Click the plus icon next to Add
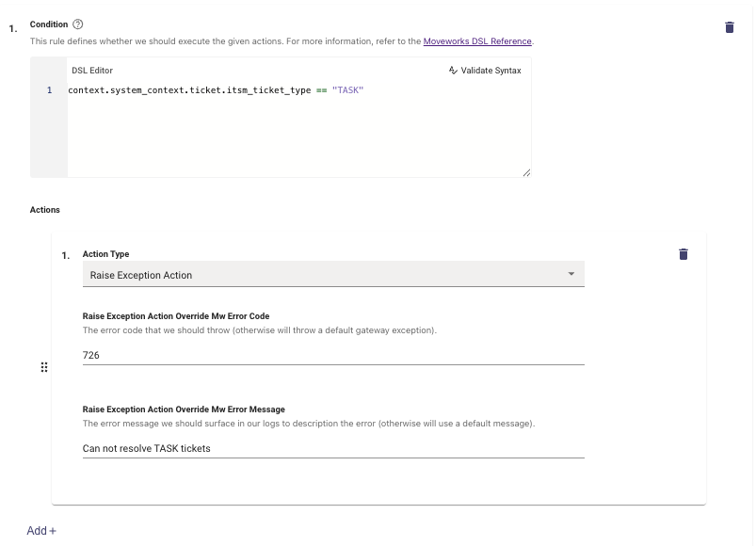This screenshot has height=546, width=756. click(x=53, y=531)
